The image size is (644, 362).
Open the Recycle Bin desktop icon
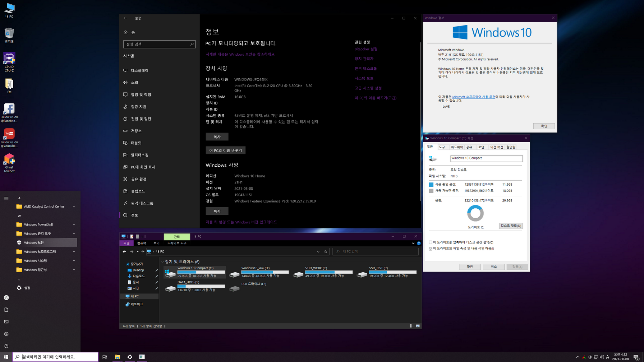(9, 35)
